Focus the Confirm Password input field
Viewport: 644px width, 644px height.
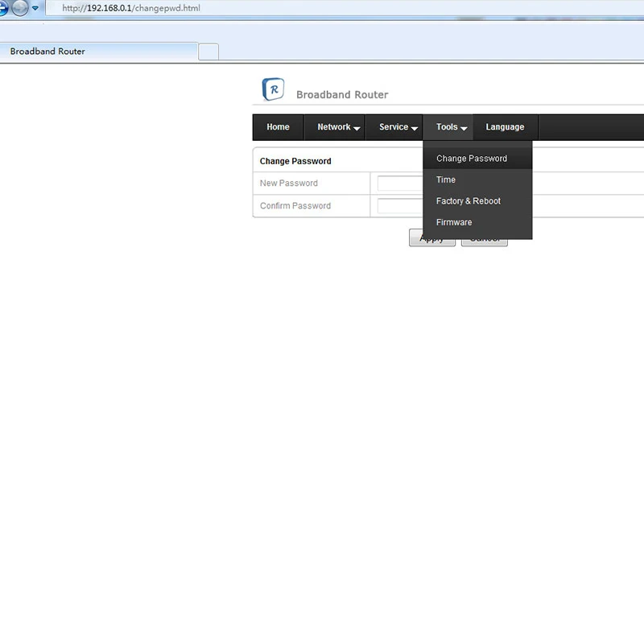pos(400,206)
